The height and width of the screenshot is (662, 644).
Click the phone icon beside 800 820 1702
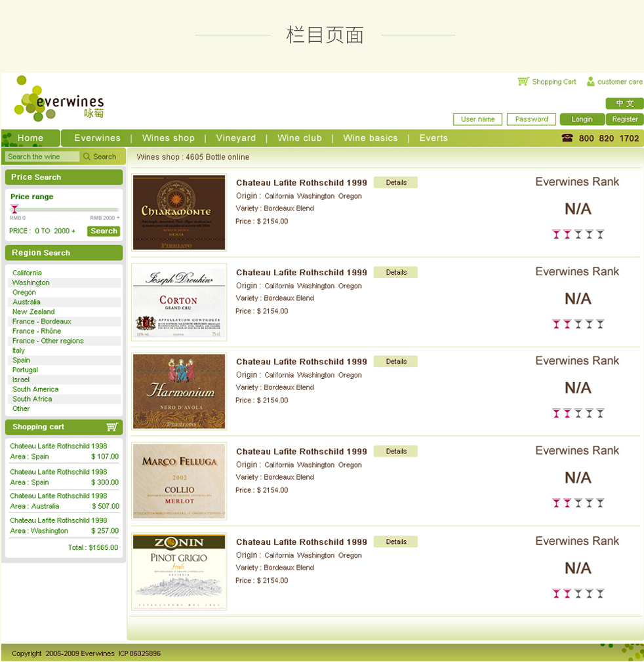pos(567,138)
